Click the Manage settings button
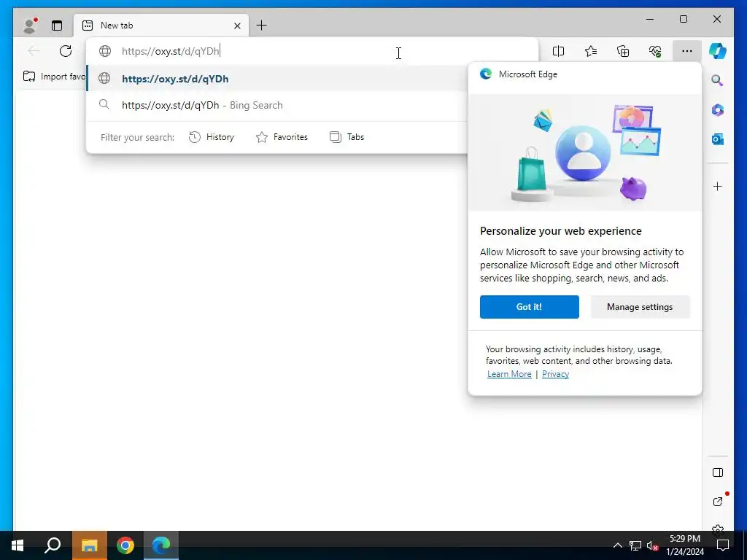 pyautogui.click(x=640, y=307)
